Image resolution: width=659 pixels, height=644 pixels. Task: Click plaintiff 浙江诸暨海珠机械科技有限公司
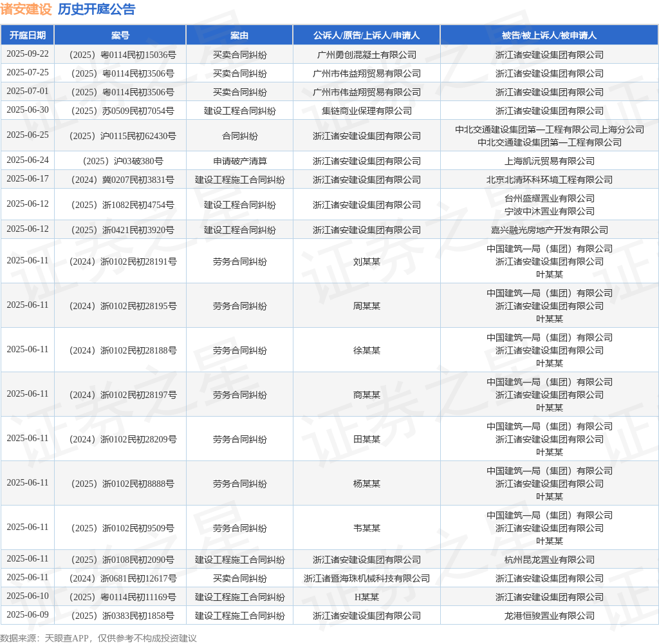pyautogui.click(x=366, y=578)
